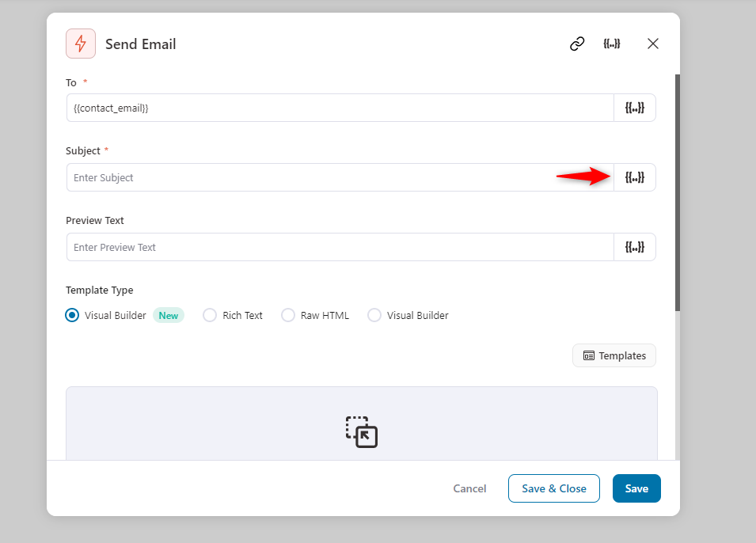
Task: Open merge tags for the Preview Text field
Action: (635, 248)
